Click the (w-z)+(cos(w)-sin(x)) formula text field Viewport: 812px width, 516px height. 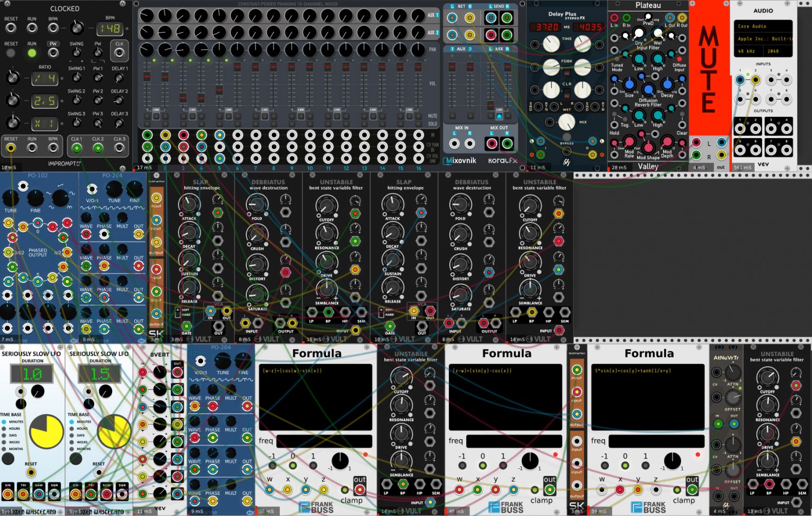pyautogui.click(x=317, y=397)
